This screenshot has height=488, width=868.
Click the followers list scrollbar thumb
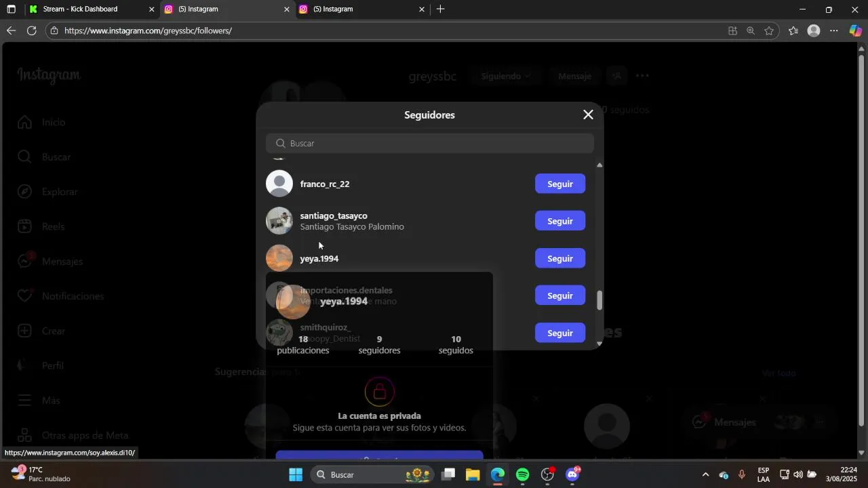[599, 300]
